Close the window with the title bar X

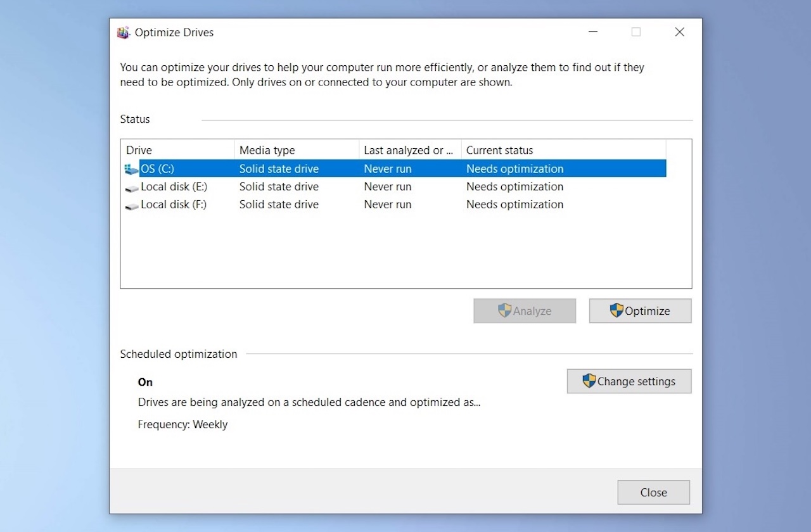(679, 32)
